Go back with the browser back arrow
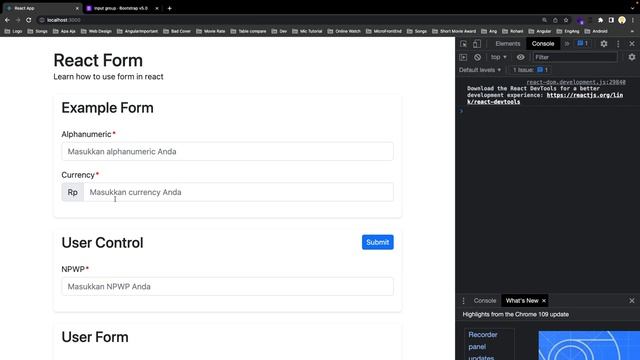 7,20
